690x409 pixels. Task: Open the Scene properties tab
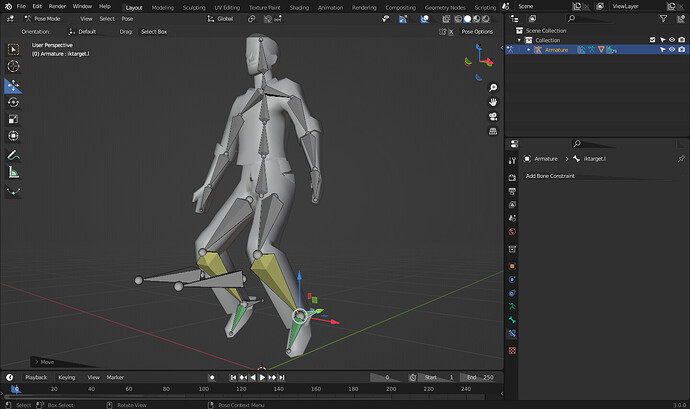click(512, 218)
